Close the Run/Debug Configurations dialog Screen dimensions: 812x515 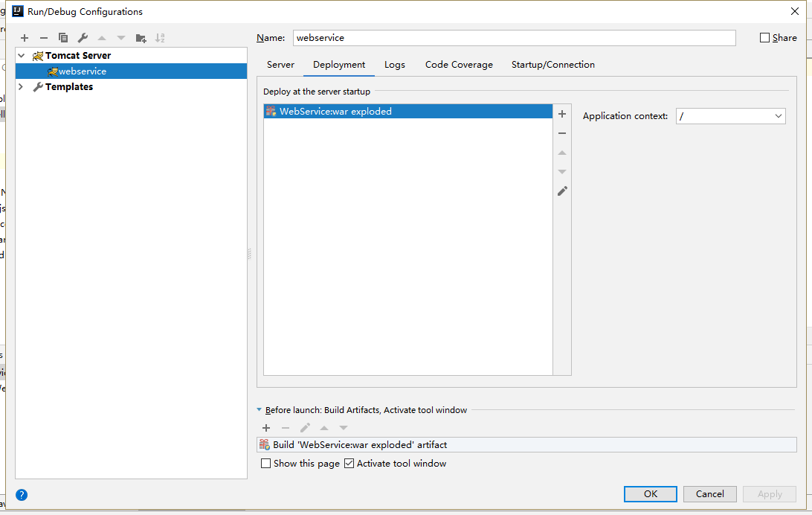pyautogui.click(x=795, y=11)
